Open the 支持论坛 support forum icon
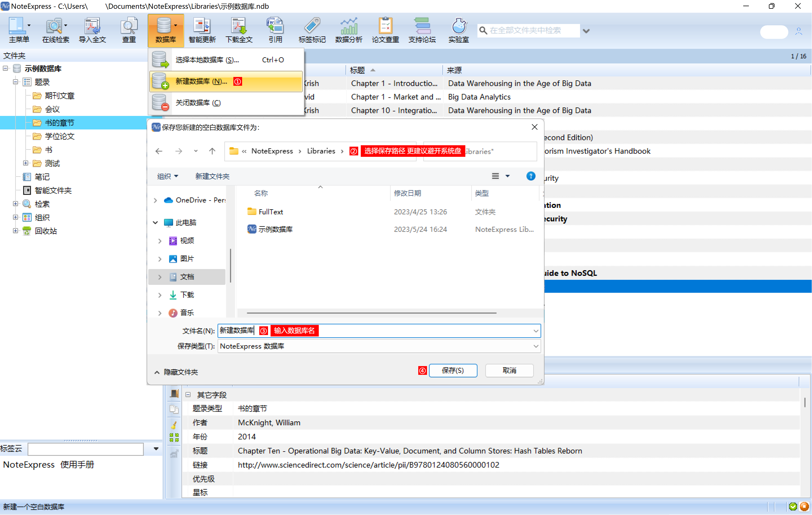The height and width of the screenshot is (515, 812). (422, 30)
